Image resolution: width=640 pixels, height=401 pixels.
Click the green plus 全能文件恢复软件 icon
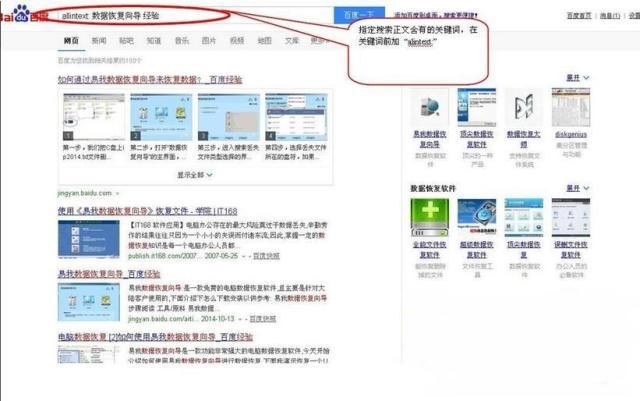tap(429, 218)
